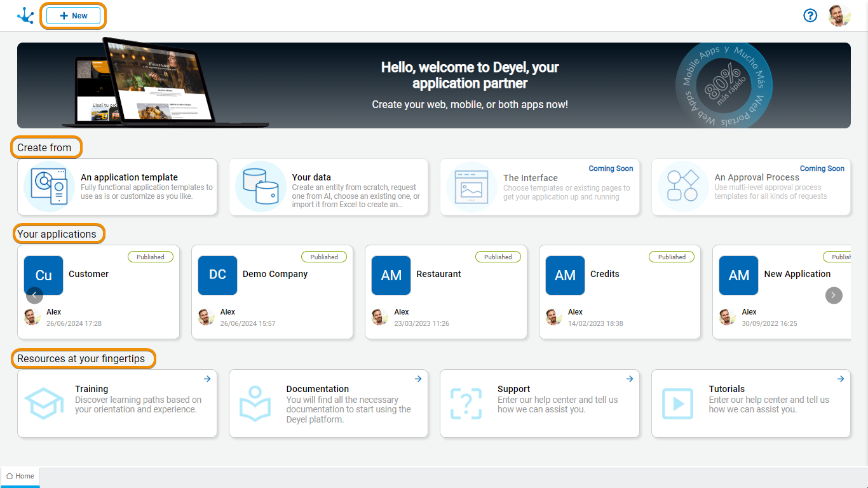Click the Documentation reader icon

coord(255,403)
